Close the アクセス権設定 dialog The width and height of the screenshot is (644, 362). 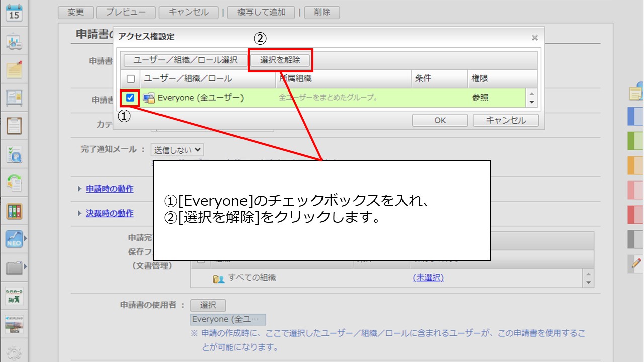tap(534, 38)
